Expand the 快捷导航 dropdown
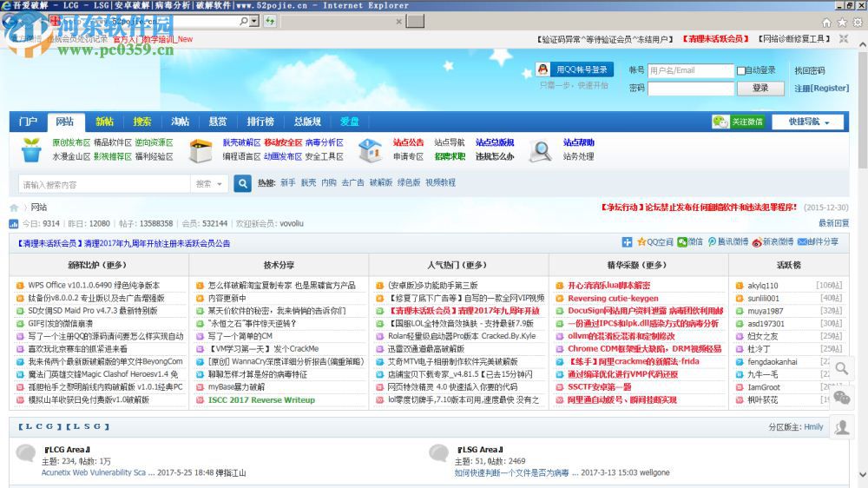The image size is (868, 488). pyautogui.click(x=808, y=122)
